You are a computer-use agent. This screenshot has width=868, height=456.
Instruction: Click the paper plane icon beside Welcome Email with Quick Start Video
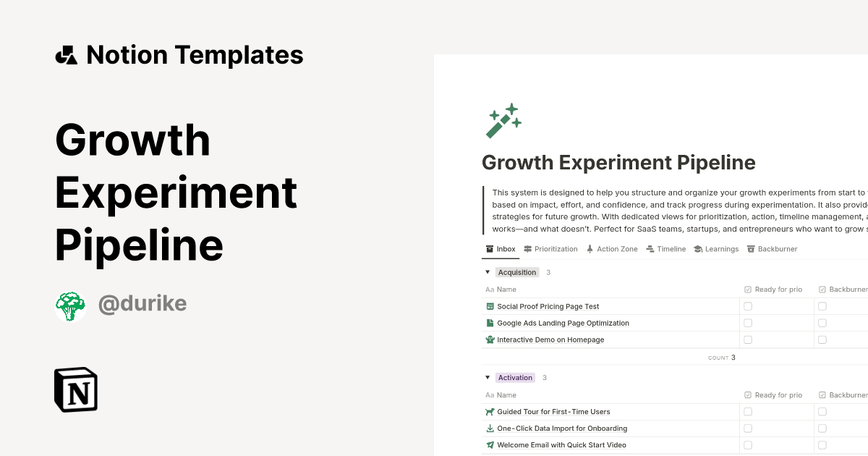(x=490, y=444)
